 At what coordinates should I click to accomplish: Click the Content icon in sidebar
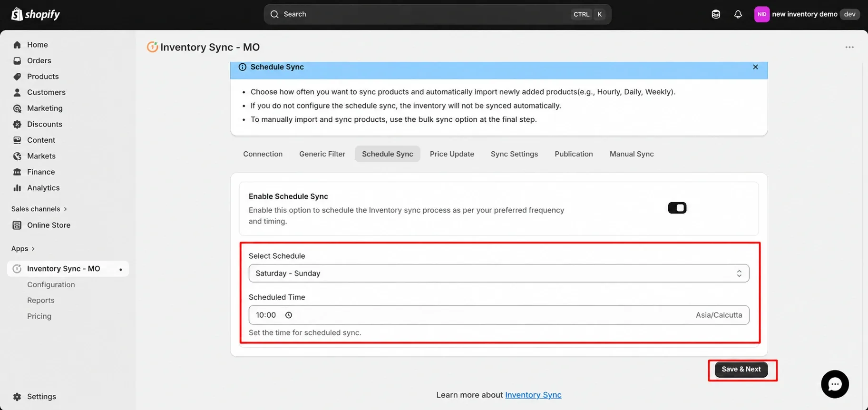coord(17,140)
